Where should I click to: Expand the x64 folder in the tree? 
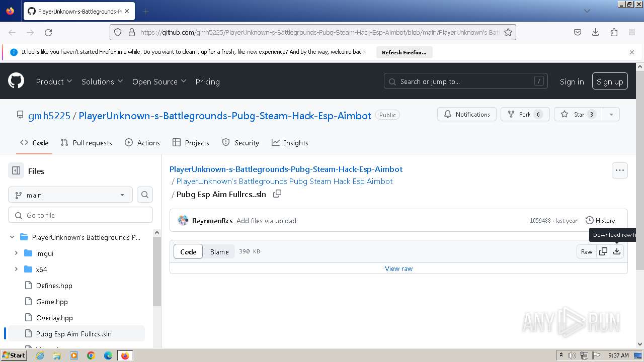[16, 269]
